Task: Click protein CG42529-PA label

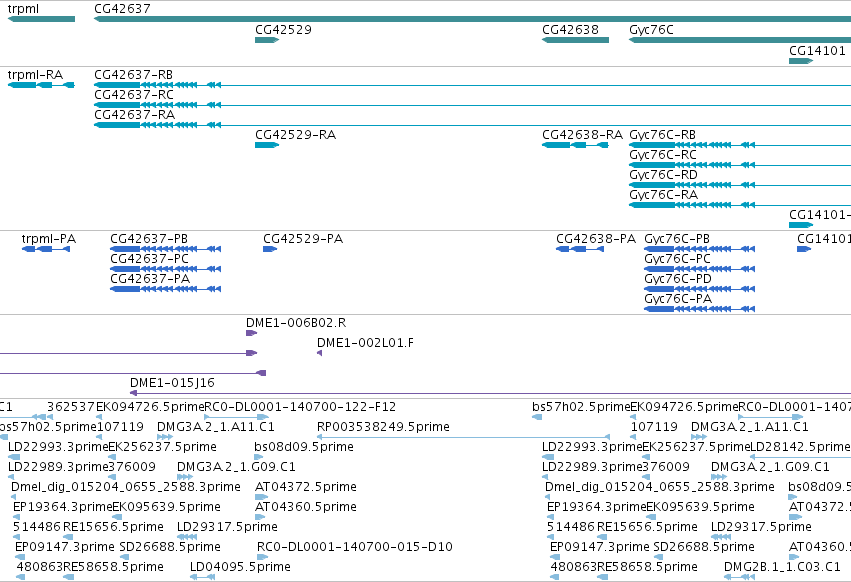Action: (303, 239)
